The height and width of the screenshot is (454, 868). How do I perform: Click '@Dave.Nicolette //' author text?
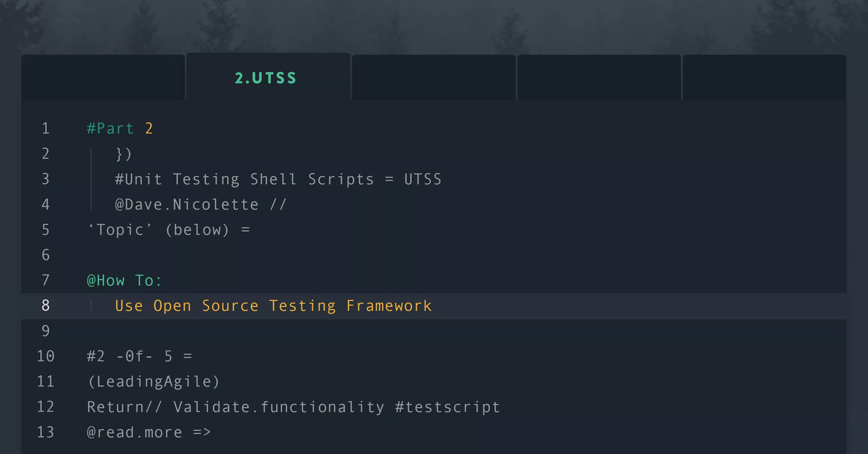point(201,204)
